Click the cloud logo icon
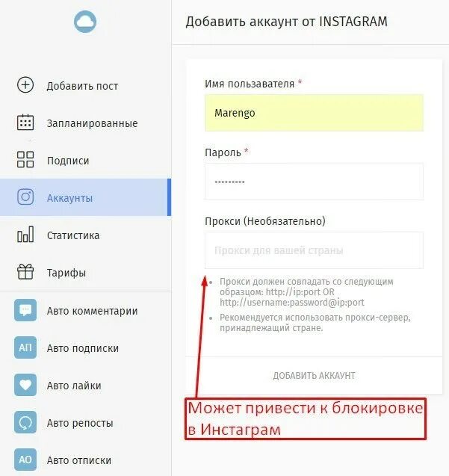The width and height of the screenshot is (449, 476). coord(85,22)
